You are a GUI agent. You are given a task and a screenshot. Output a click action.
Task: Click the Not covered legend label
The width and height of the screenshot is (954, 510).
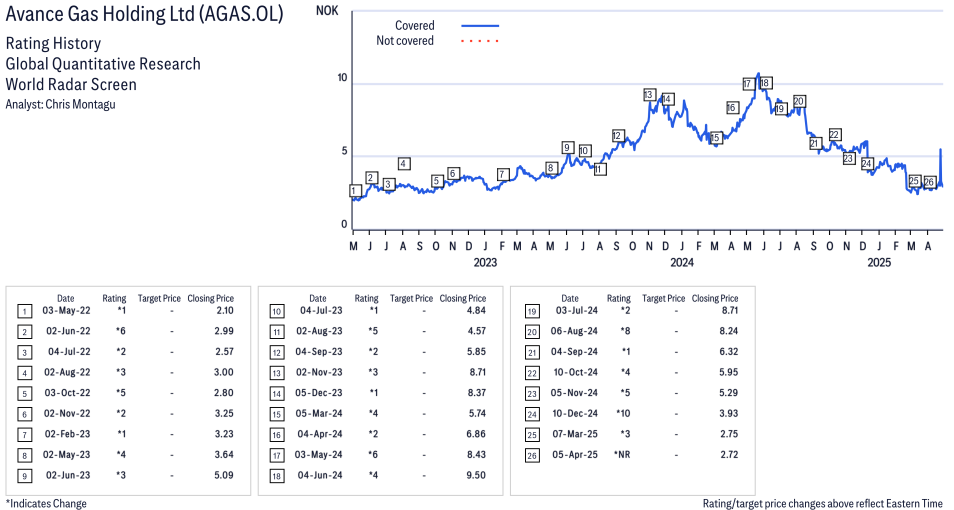(405, 41)
